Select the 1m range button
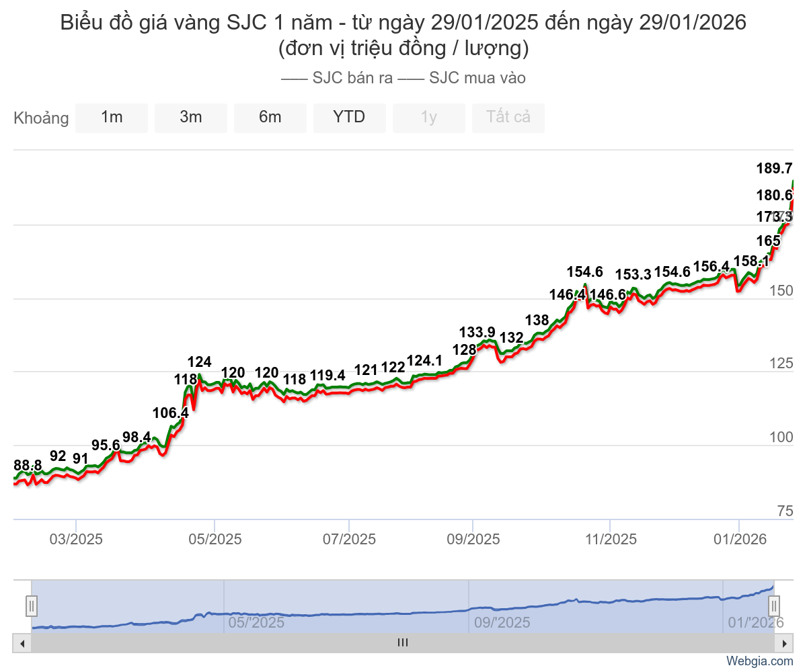This screenshot has height=672, width=807. tap(112, 118)
